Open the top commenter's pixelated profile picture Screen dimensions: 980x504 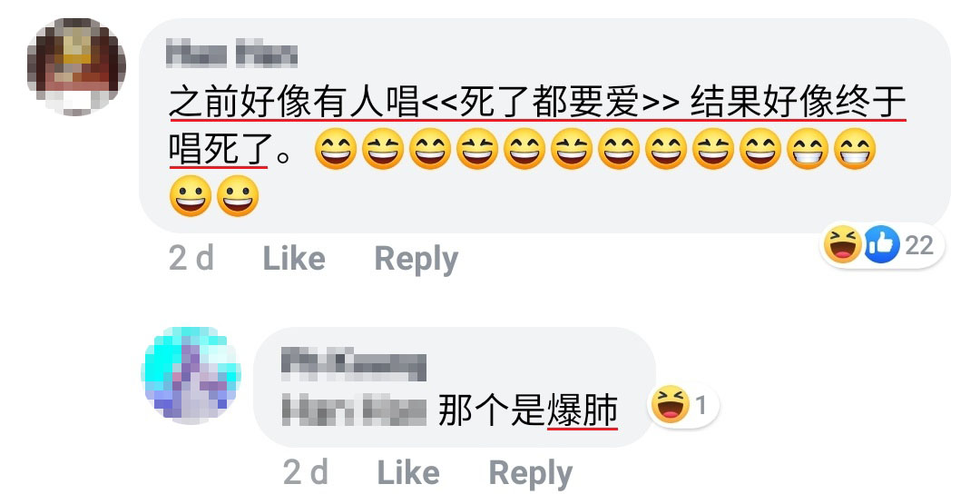[76, 66]
